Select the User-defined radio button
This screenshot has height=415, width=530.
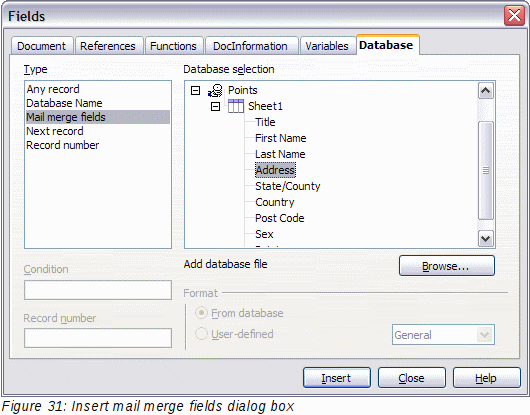201,334
